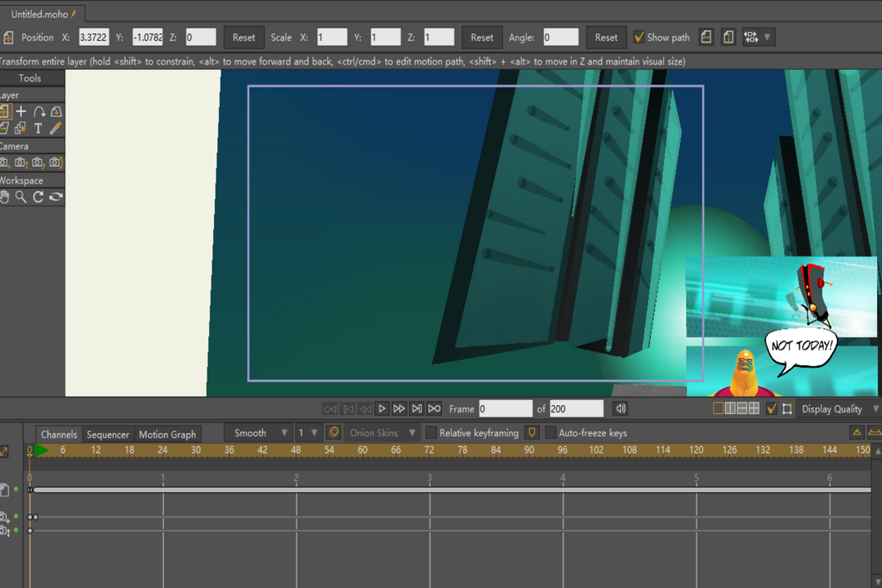Screen dimensions: 882x588
Task: Click the Flip Layer Vertically icon
Action: point(728,38)
